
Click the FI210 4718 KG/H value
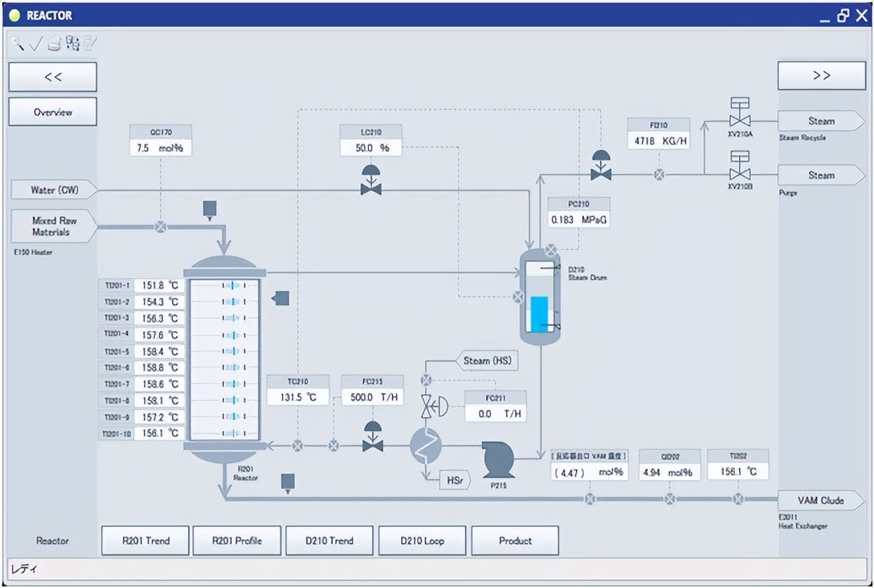[658, 141]
